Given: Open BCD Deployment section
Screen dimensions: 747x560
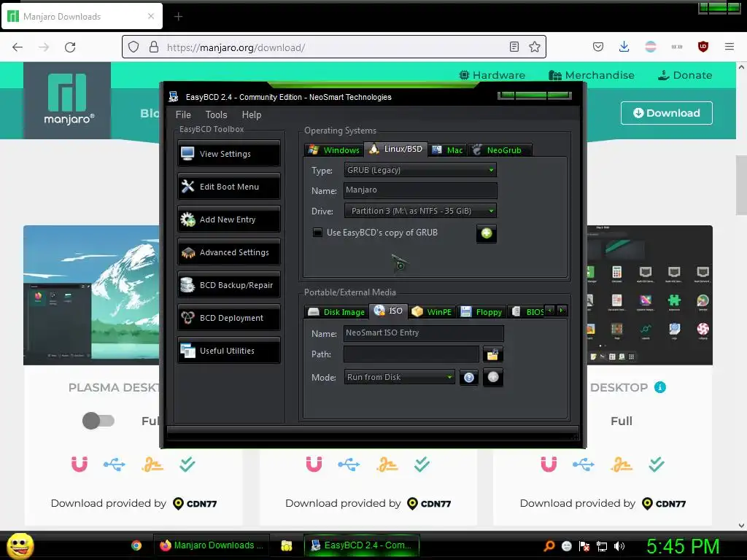Looking at the screenshot, I should click(228, 318).
